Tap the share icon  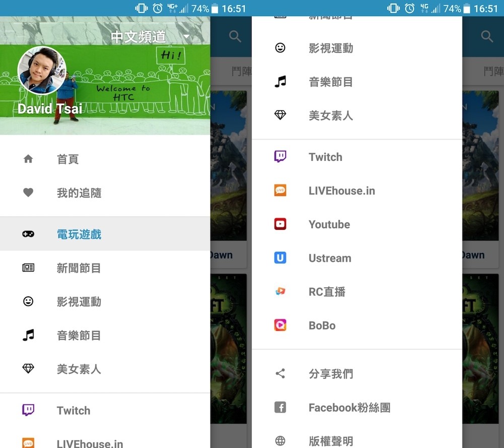(x=280, y=373)
